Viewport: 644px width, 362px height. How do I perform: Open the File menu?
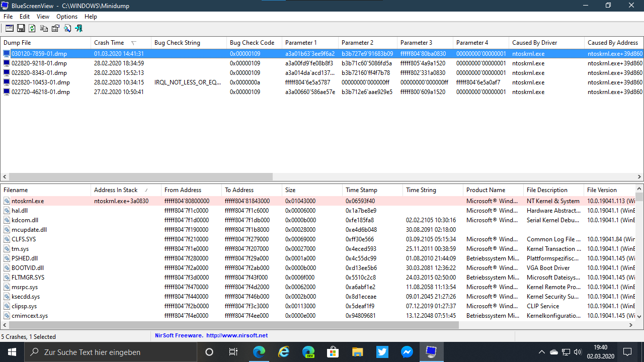(x=8, y=17)
